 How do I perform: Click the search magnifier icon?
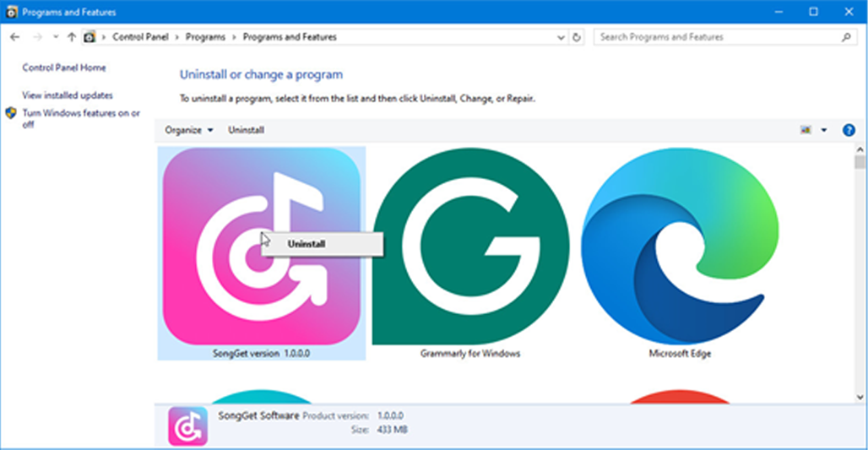coord(845,37)
